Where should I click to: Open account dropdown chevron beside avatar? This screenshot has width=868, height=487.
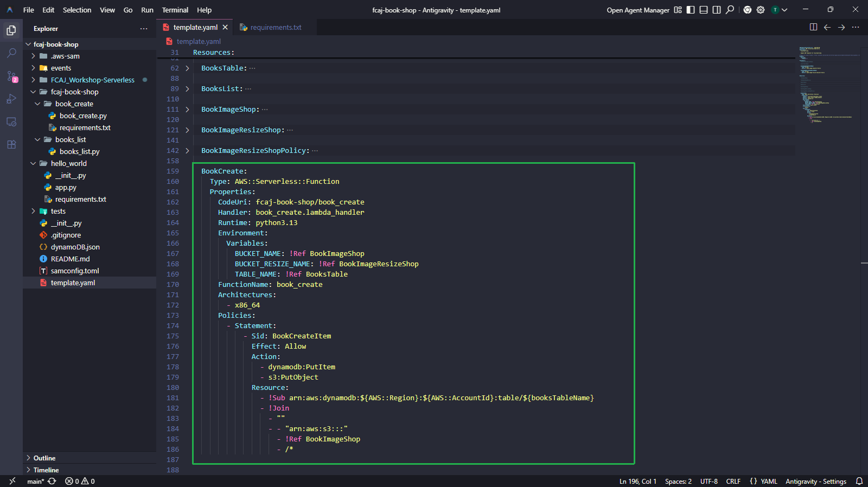[x=784, y=10]
